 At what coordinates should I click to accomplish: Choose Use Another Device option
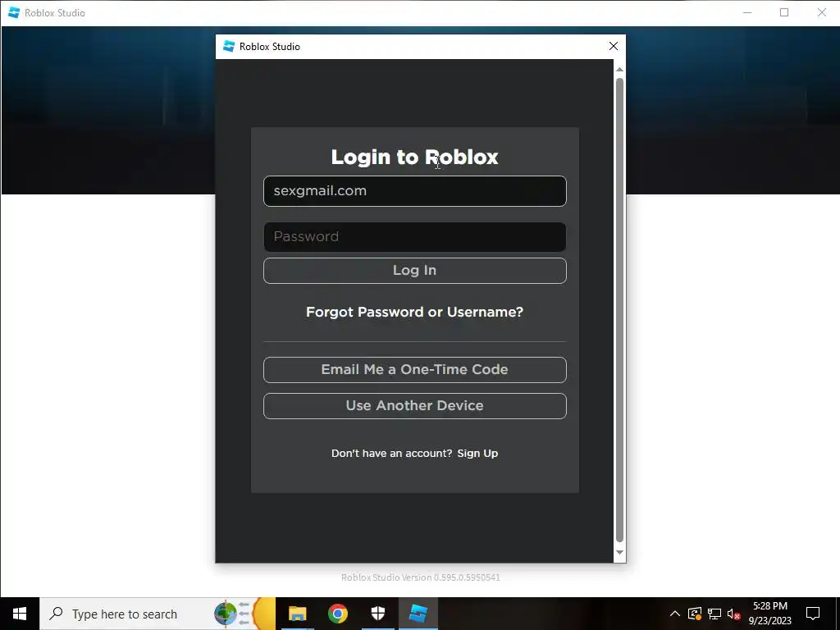tap(414, 405)
